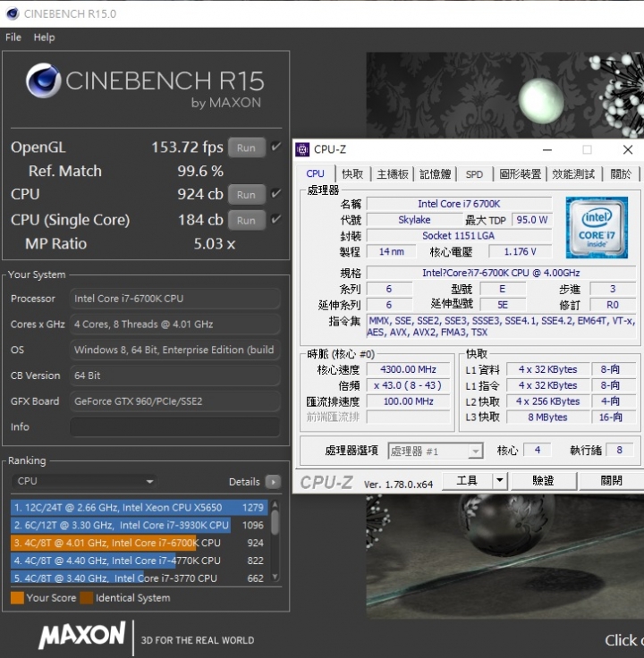The height and width of the screenshot is (658, 644).
Task: Run the OpenGL benchmark
Action: 247,148
